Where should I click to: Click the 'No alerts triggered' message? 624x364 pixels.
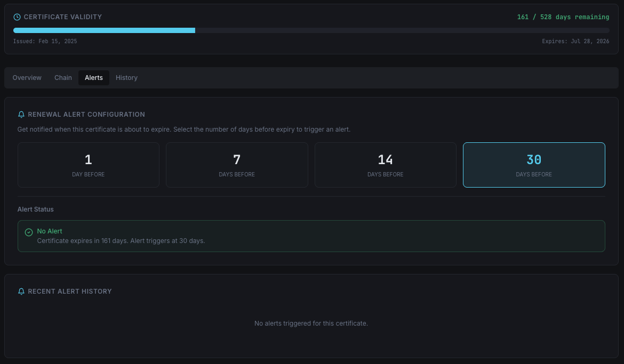[311, 323]
